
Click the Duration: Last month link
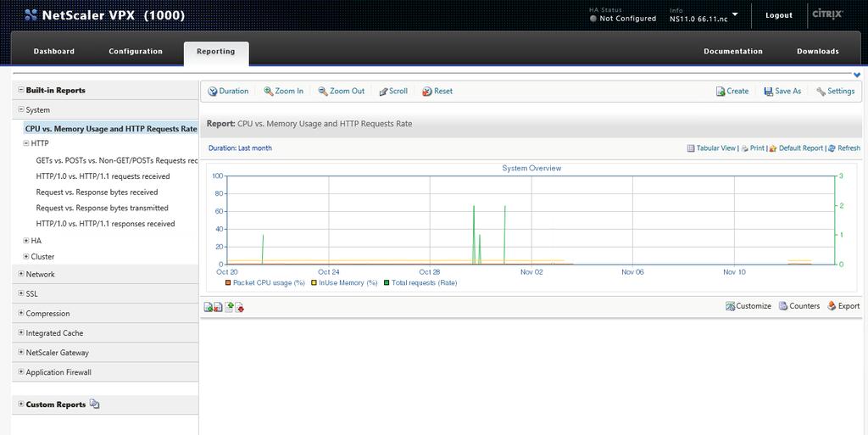point(240,148)
